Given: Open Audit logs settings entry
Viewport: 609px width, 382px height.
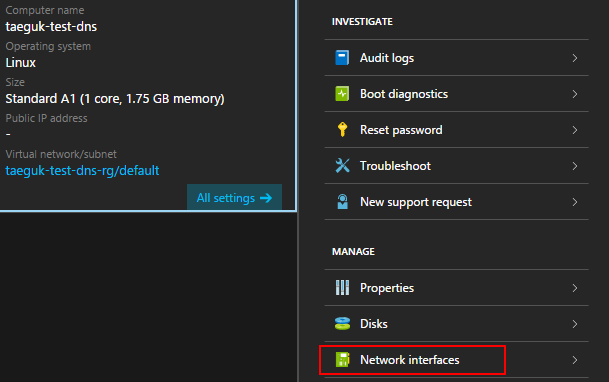Looking at the screenshot, I should [x=456, y=58].
